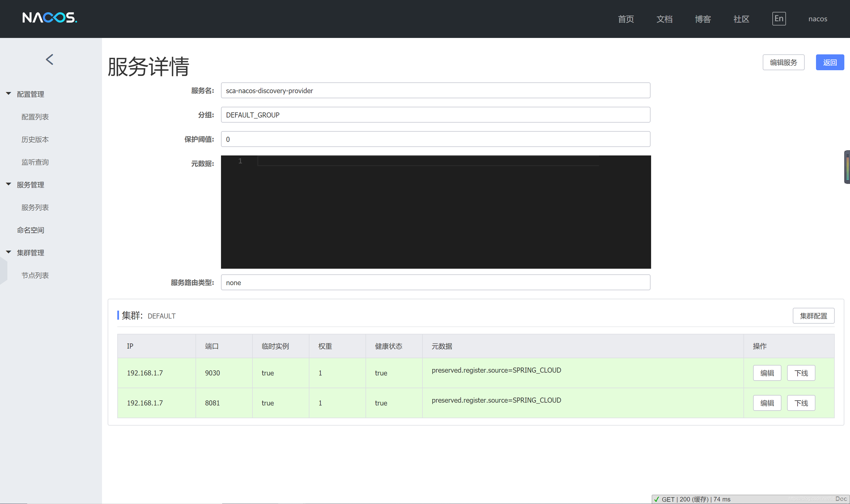This screenshot has height=504, width=850.
Task: Click the 编辑服务 button
Action: point(783,63)
